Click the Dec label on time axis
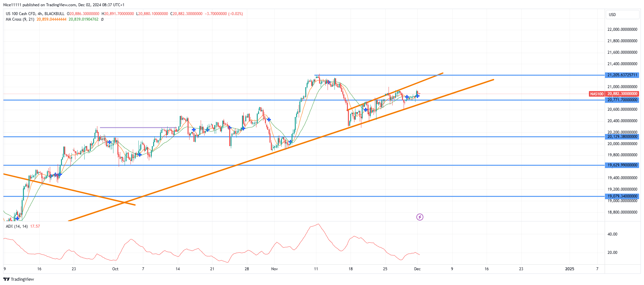 417,269
